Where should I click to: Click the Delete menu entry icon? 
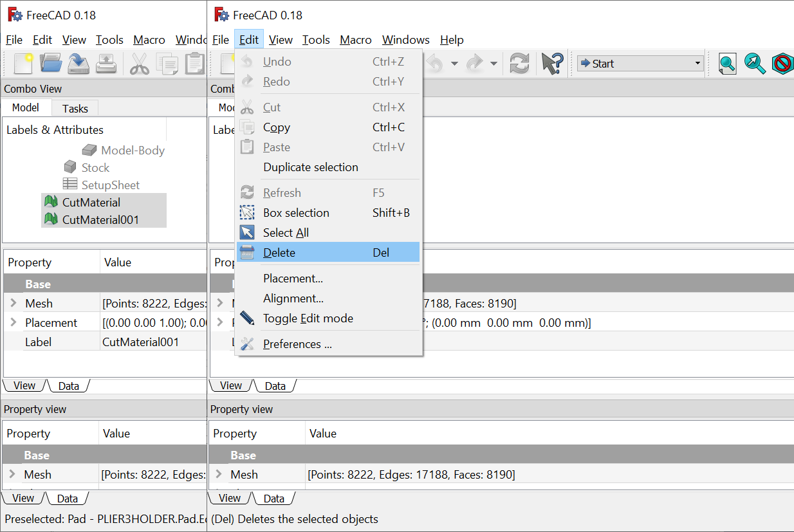(x=247, y=252)
